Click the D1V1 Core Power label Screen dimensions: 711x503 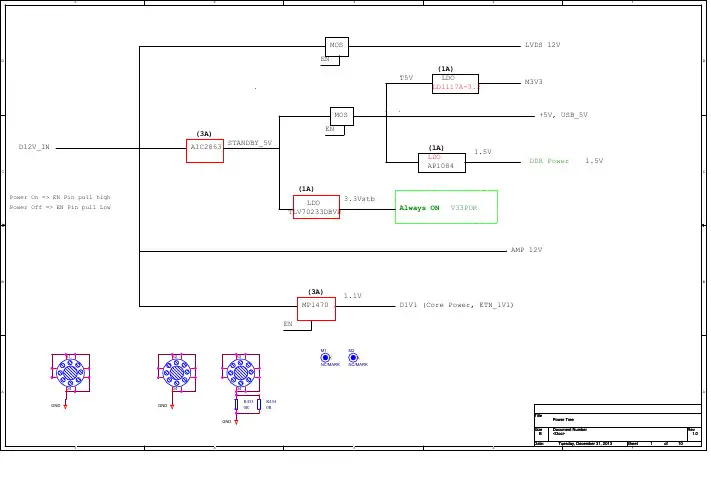(455, 304)
